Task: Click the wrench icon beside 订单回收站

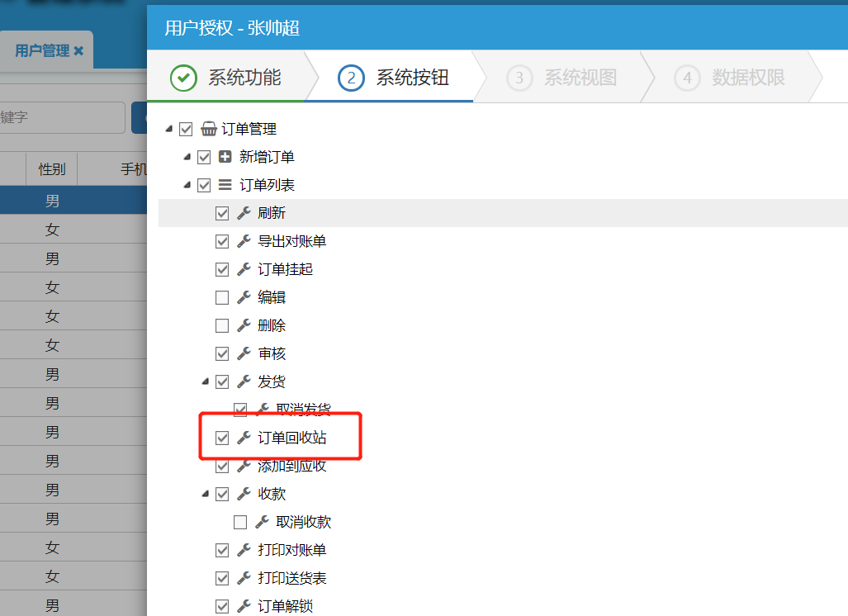Action: 244,438
